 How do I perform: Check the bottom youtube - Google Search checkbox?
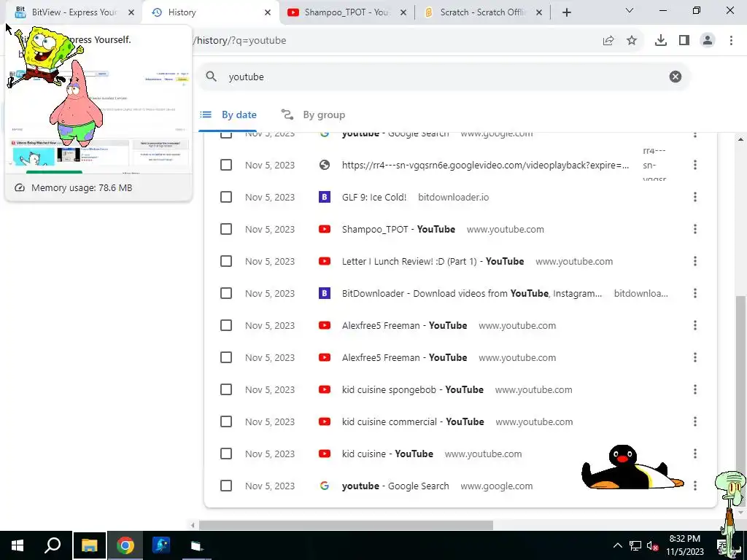(x=226, y=486)
